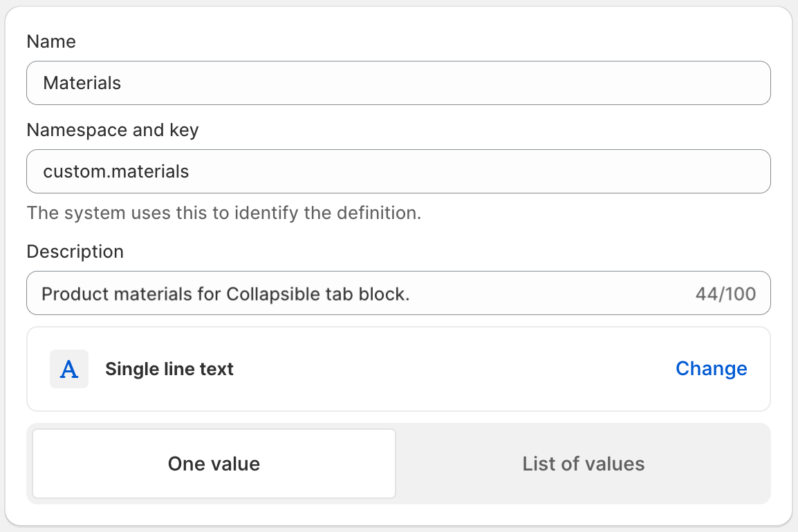The height and width of the screenshot is (532, 798).
Task: Click the empty right side of the namespace field
Action: tap(553, 171)
